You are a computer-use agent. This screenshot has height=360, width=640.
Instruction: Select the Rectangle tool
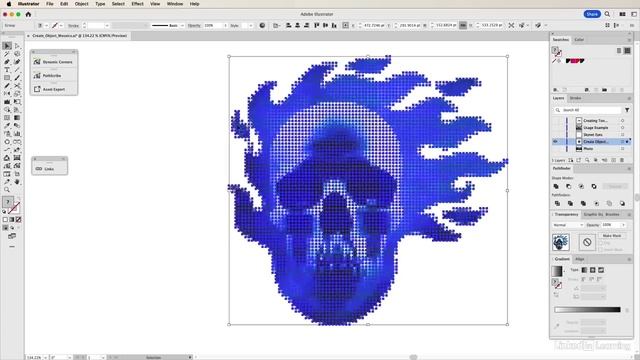click(7, 78)
